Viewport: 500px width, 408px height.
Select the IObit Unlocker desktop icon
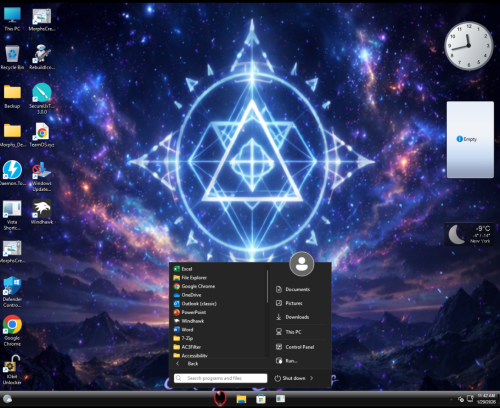click(x=12, y=370)
